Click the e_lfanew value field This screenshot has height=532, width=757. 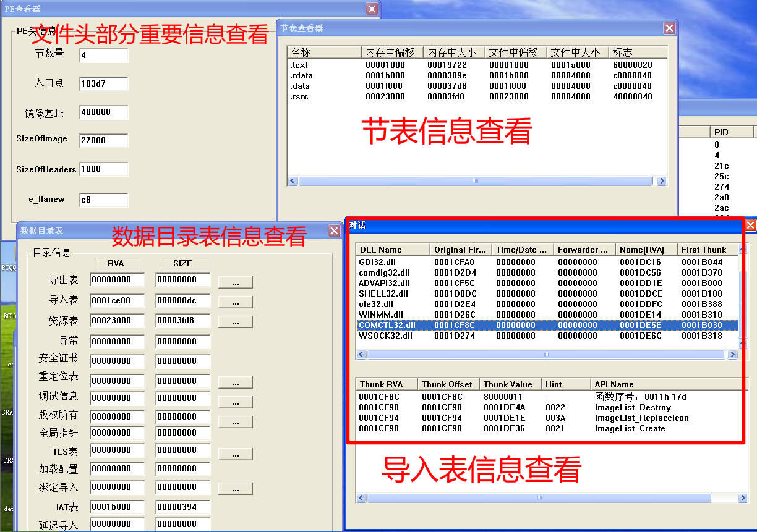(102, 200)
